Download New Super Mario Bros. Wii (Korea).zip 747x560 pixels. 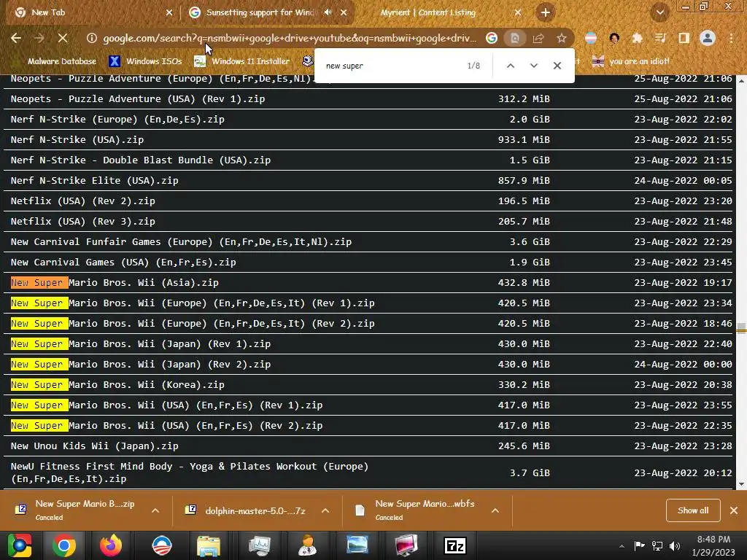117,385
